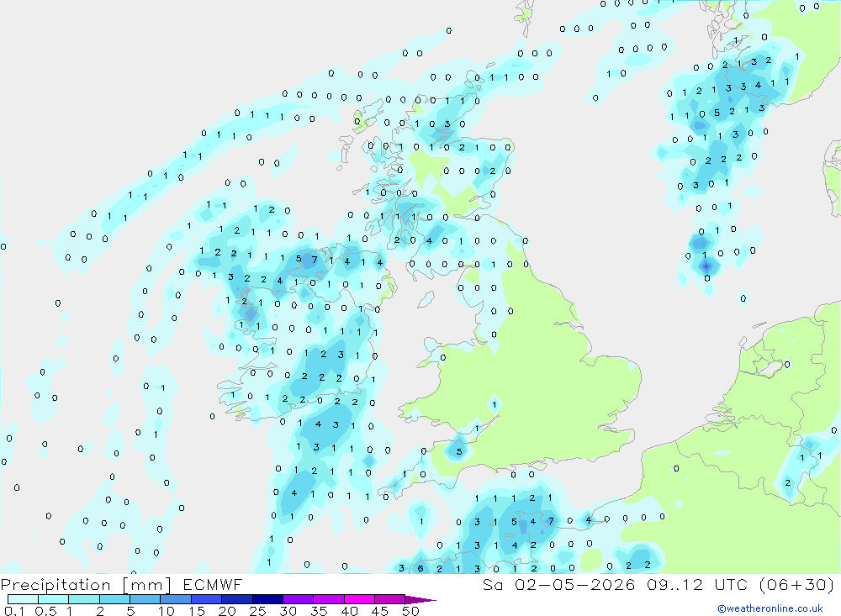This screenshot has width=841, height=616.
Task: Select the 15–20 mm legend swatch
Action: point(207,599)
